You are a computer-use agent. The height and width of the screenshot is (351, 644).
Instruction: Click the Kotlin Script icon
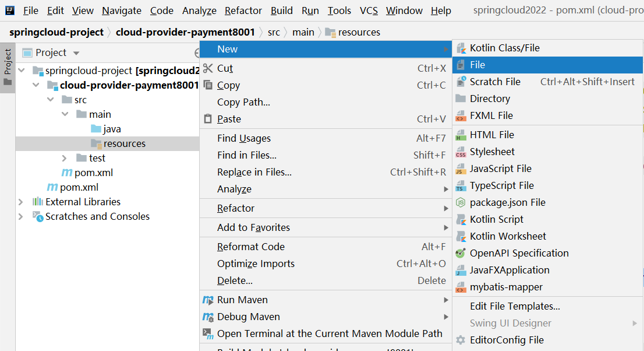point(461,219)
